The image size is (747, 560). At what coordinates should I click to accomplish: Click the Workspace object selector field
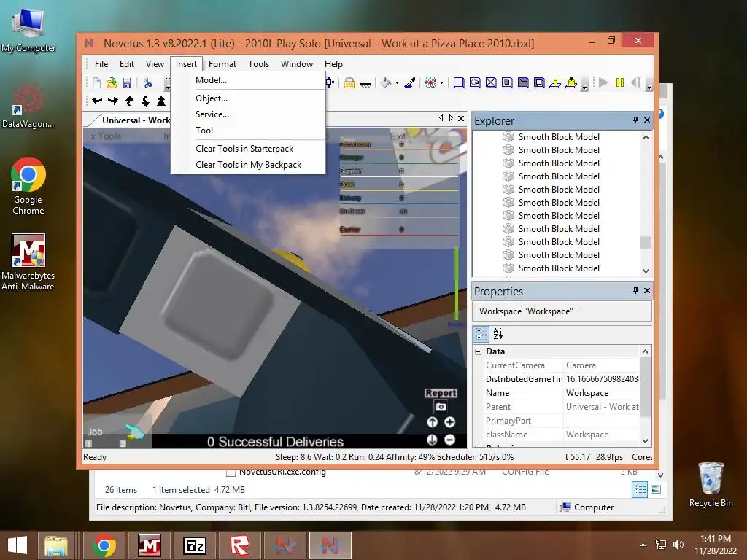(562, 311)
